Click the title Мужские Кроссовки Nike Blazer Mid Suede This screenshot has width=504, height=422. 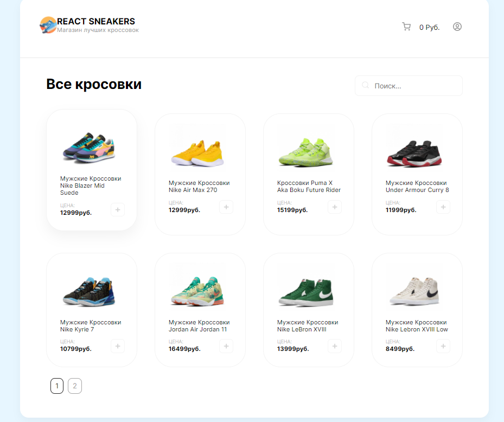tap(91, 186)
